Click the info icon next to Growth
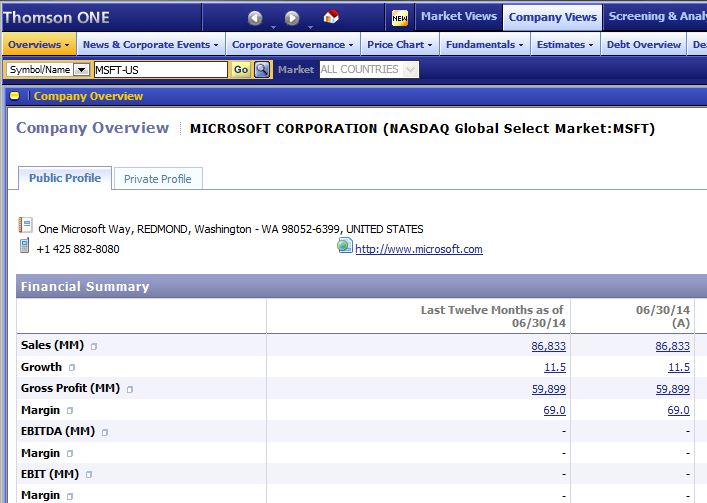 72,368
